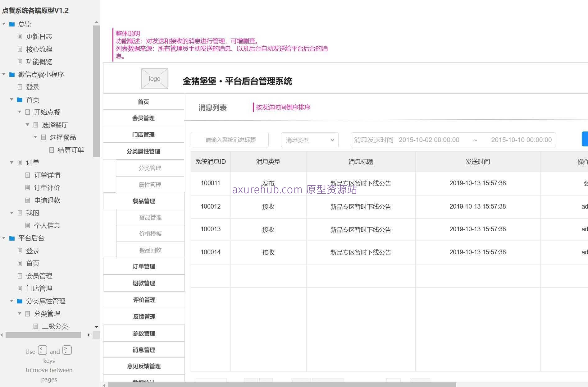Collapse the 平台后台 folder arrow
The image size is (588, 387).
(x=4, y=238)
